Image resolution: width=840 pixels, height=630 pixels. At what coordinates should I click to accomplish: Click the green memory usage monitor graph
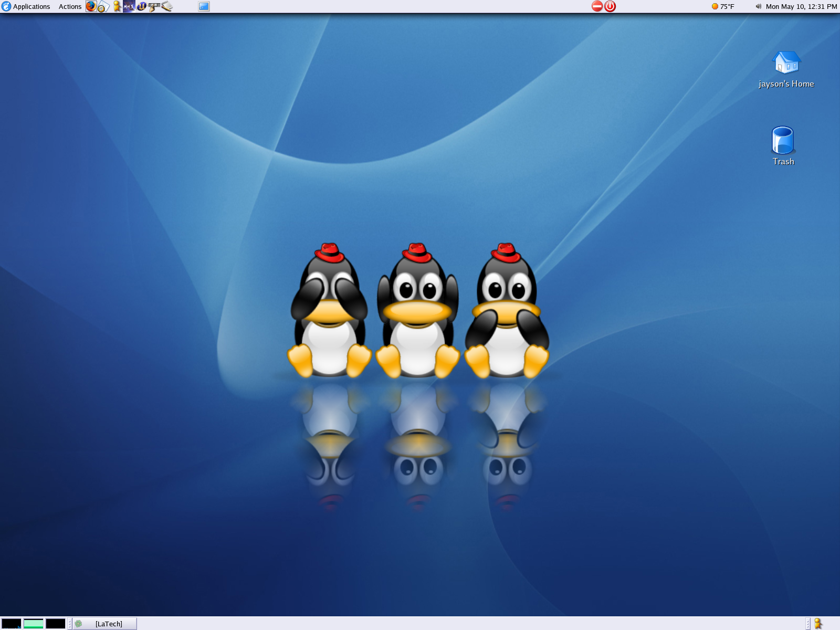click(34, 624)
